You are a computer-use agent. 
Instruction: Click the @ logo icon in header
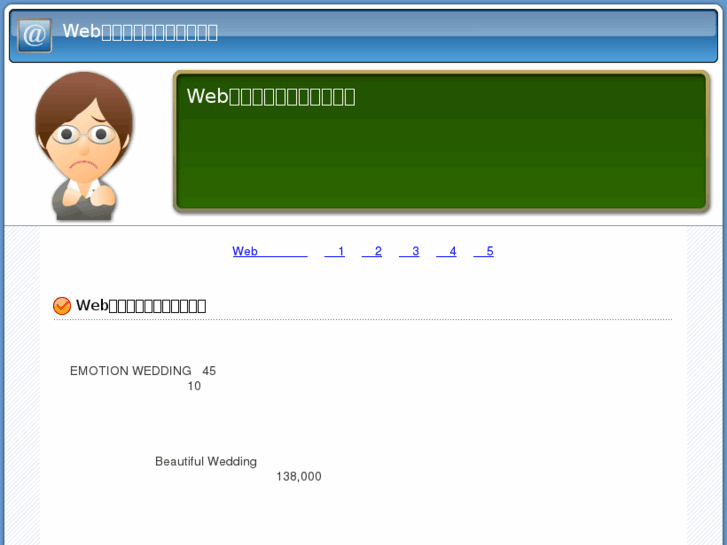pyautogui.click(x=35, y=35)
